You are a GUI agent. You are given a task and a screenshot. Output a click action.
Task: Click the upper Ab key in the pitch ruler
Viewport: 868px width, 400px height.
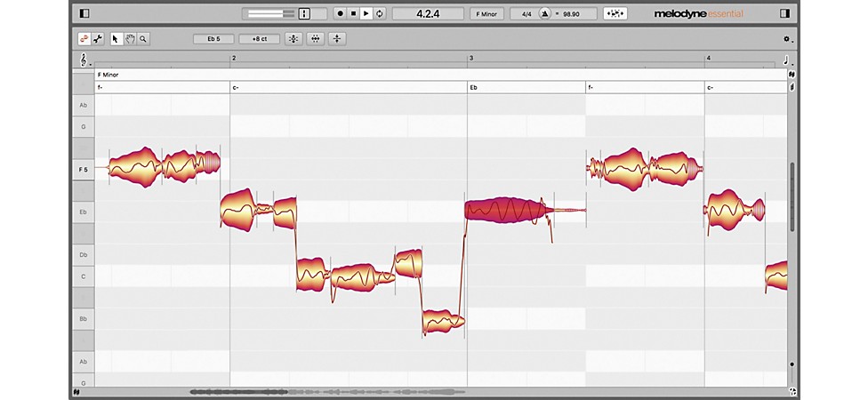click(83, 105)
